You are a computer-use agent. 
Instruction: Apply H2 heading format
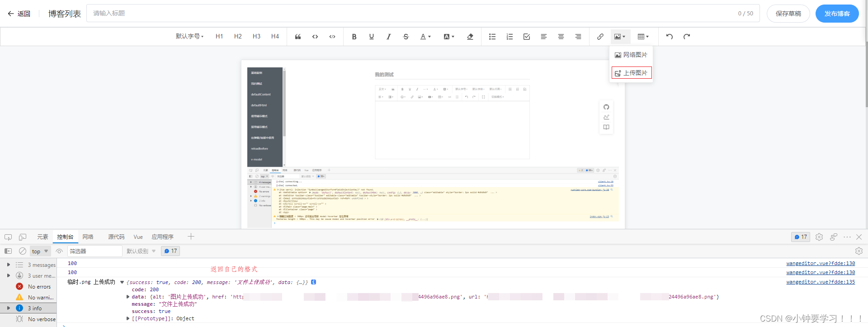(238, 37)
